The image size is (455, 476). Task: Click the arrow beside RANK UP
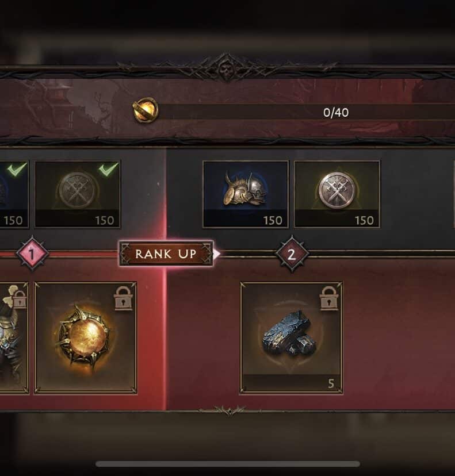pos(217,254)
